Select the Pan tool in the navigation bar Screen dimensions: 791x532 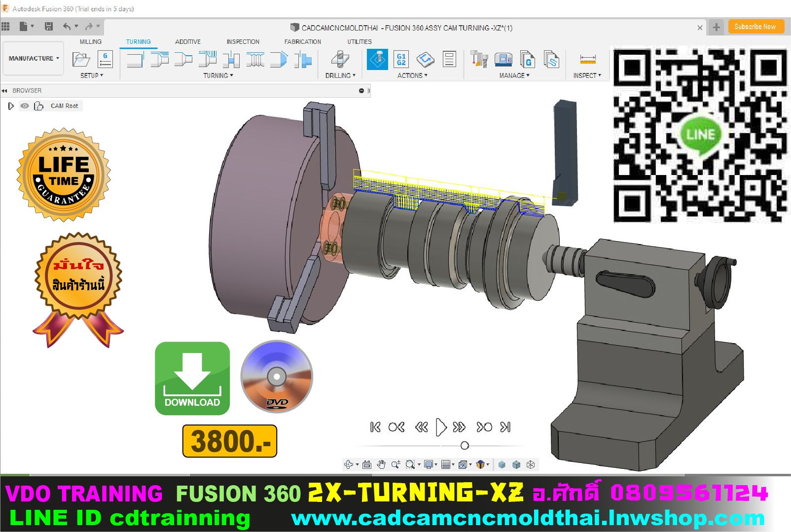(x=381, y=464)
